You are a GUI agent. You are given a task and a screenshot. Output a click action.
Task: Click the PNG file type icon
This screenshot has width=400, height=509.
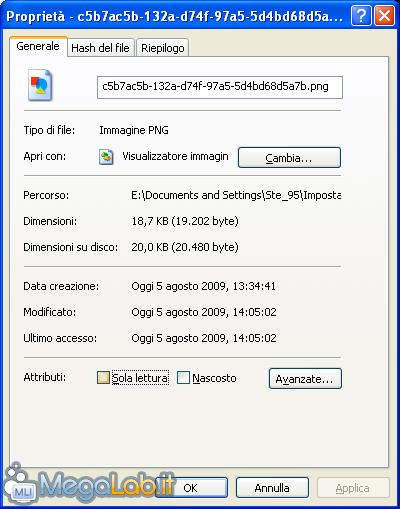40,85
